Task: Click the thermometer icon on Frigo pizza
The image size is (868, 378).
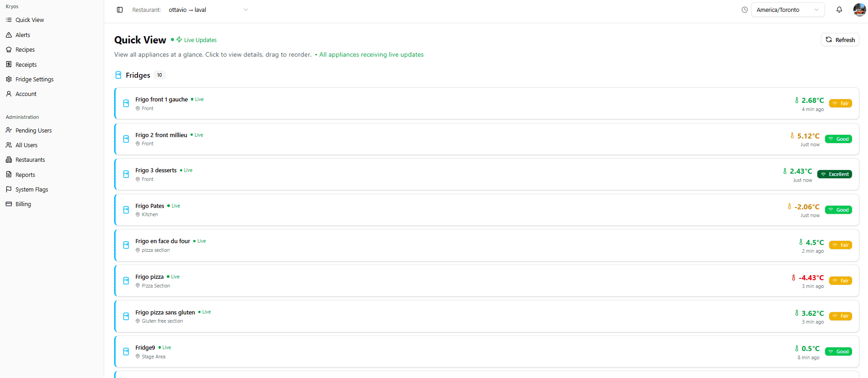Action: coord(794,278)
